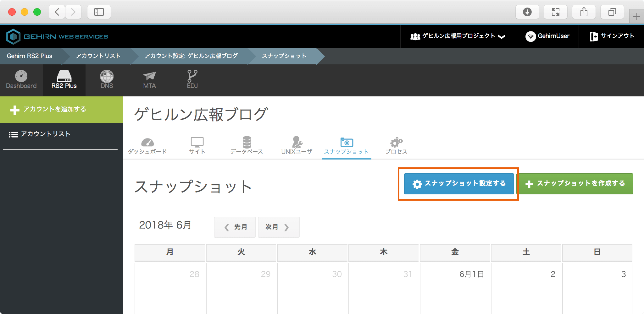This screenshot has width=644, height=314.
Task: Click the スナップショットを作成する button
Action: (x=575, y=184)
